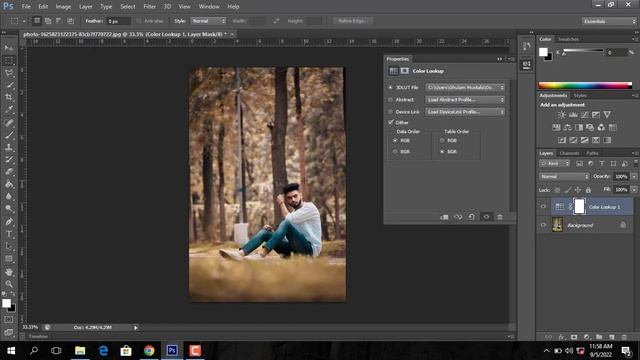The height and width of the screenshot is (360, 640).
Task: Select the Crop tool
Action: [x=9, y=97]
